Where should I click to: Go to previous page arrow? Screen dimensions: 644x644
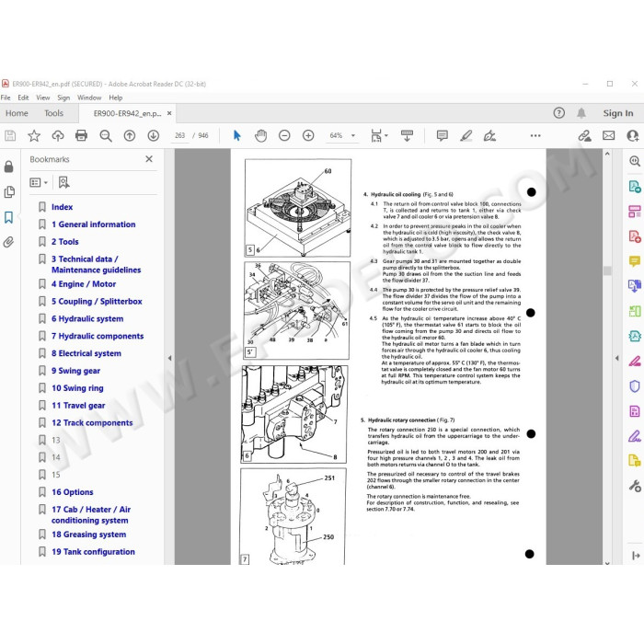[130, 135]
